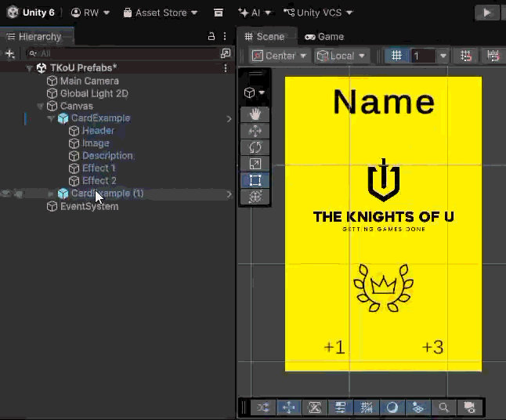Click the +1 effect text on card
The image size is (506, 420).
pyautogui.click(x=334, y=348)
